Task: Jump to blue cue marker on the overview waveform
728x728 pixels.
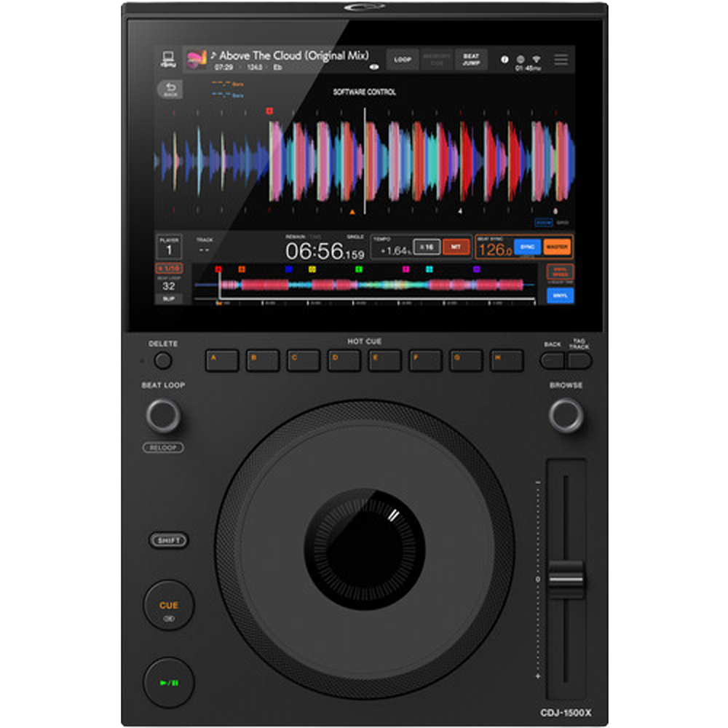Action: point(288,269)
